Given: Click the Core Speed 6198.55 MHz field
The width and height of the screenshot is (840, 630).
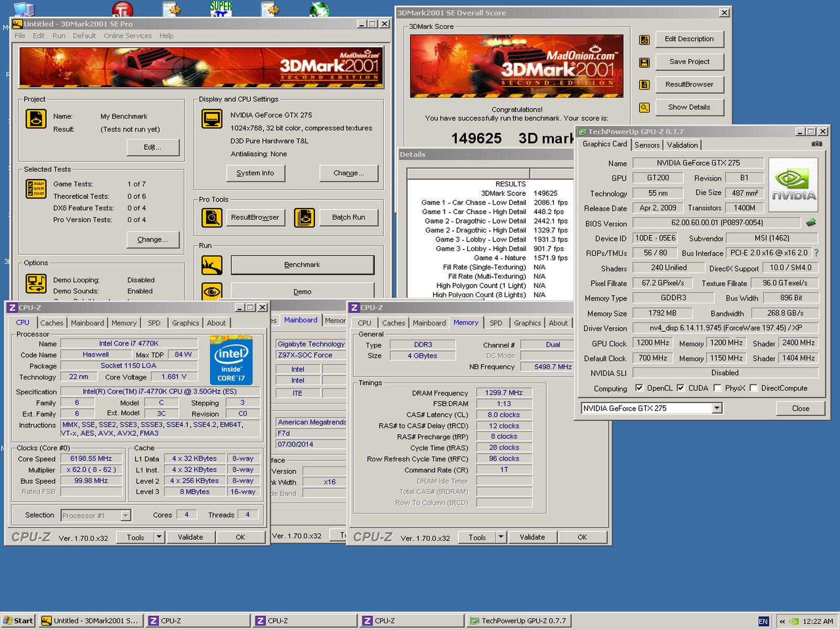Looking at the screenshot, I should coord(91,459).
